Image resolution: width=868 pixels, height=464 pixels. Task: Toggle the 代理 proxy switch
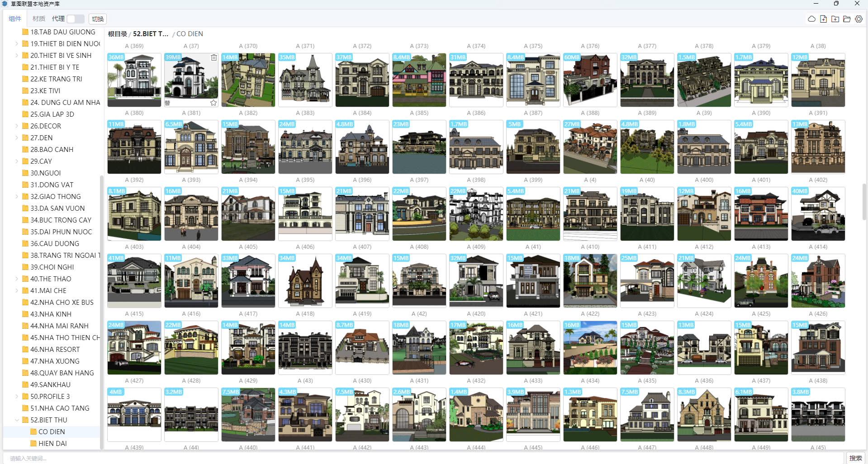point(75,19)
